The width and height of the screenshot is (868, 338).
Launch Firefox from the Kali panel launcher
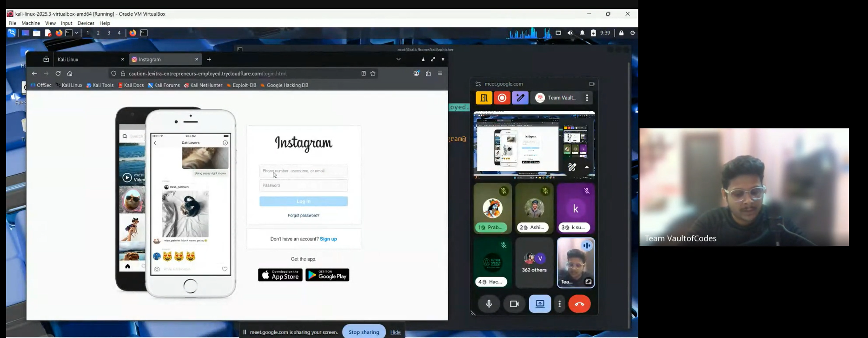pyautogui.click(x=59, y=33)
